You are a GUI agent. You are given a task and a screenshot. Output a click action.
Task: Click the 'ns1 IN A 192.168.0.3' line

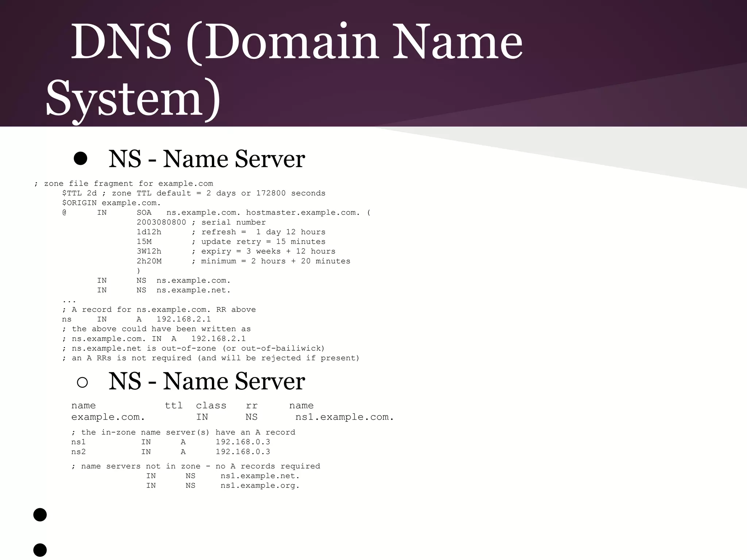pos(171,442)
